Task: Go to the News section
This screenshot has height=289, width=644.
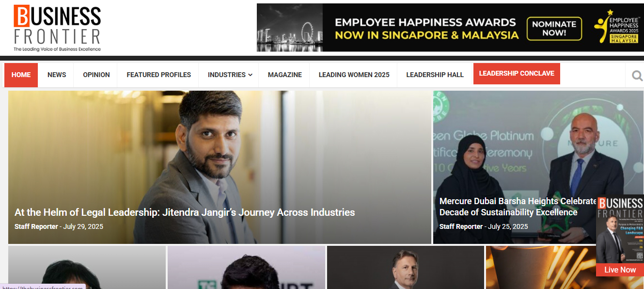Action: pyautogui.click(x=57, y=75)
